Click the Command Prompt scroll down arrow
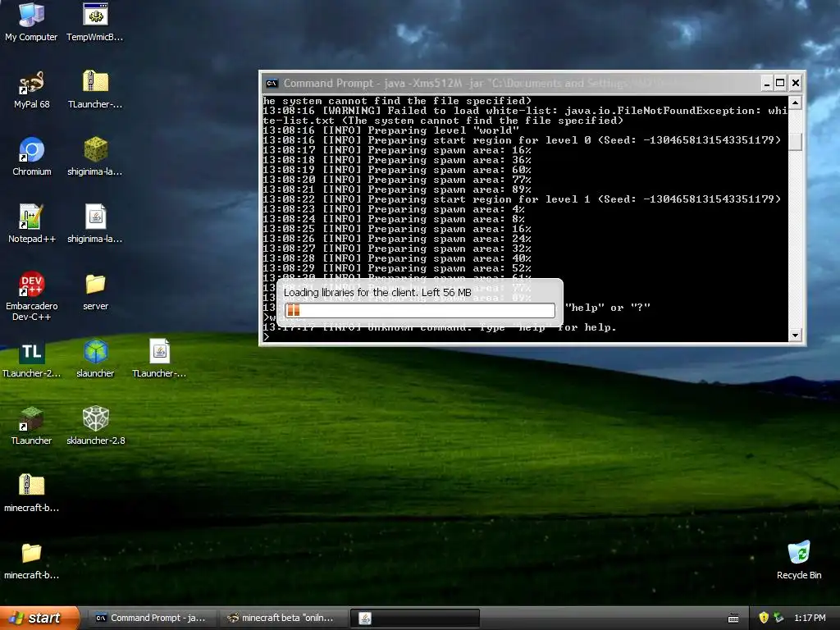 point(796,336)
